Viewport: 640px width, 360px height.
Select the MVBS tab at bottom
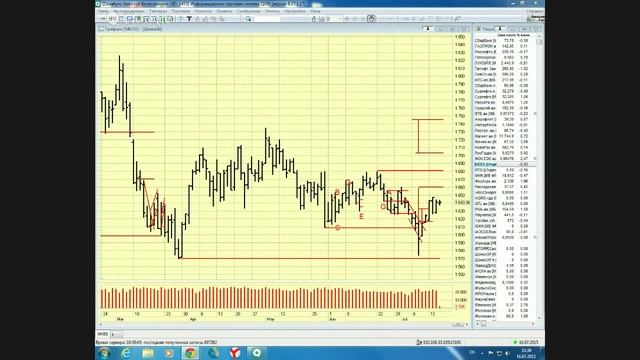(x=103, y=334)
